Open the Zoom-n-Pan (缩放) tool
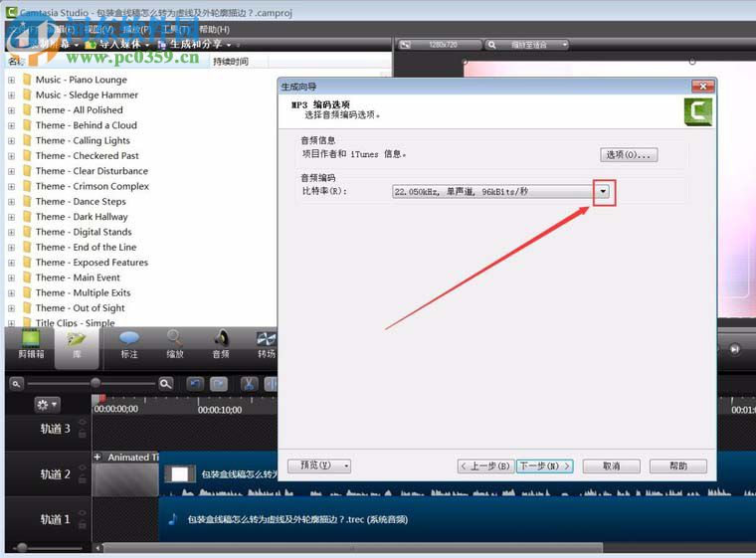 [x=174, y=345]
